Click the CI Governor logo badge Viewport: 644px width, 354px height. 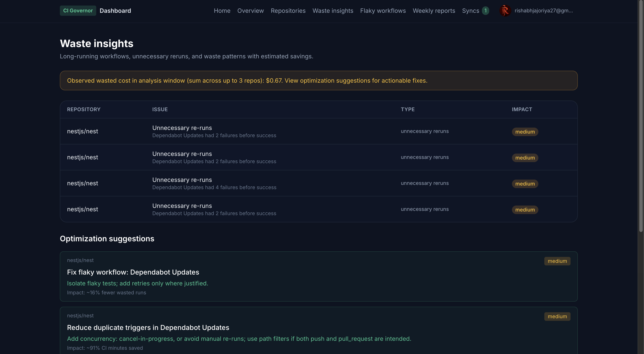pos(78,10)
